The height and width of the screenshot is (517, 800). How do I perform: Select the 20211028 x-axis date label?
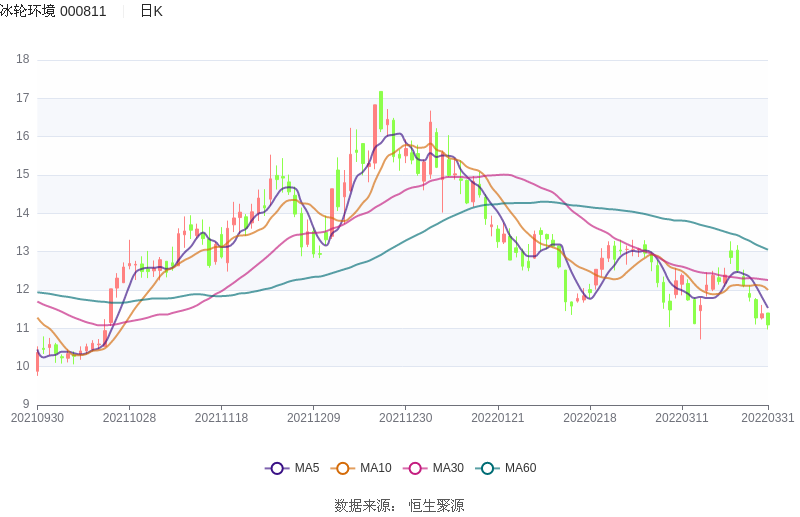coord(129,418)
